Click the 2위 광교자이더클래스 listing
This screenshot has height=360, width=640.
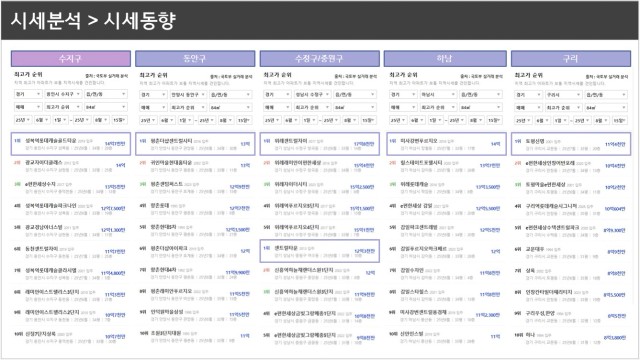click(71, 165)
